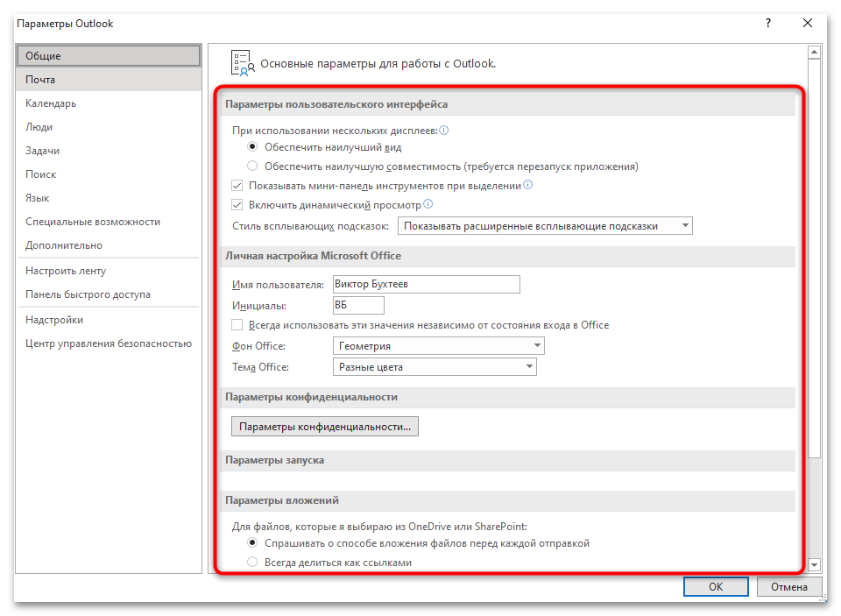
Task: Confirm settings with the OK button
Action: click(x=715, y=587)
